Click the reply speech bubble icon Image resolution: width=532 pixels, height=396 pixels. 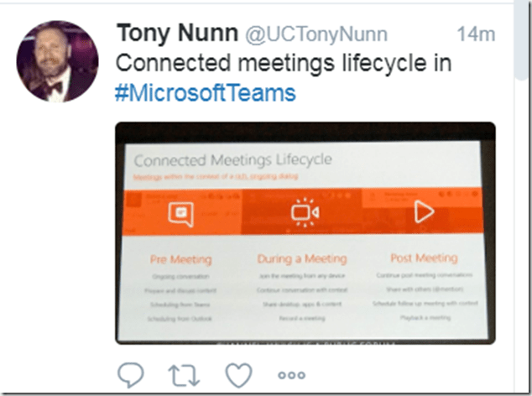[x=130, y=373]
